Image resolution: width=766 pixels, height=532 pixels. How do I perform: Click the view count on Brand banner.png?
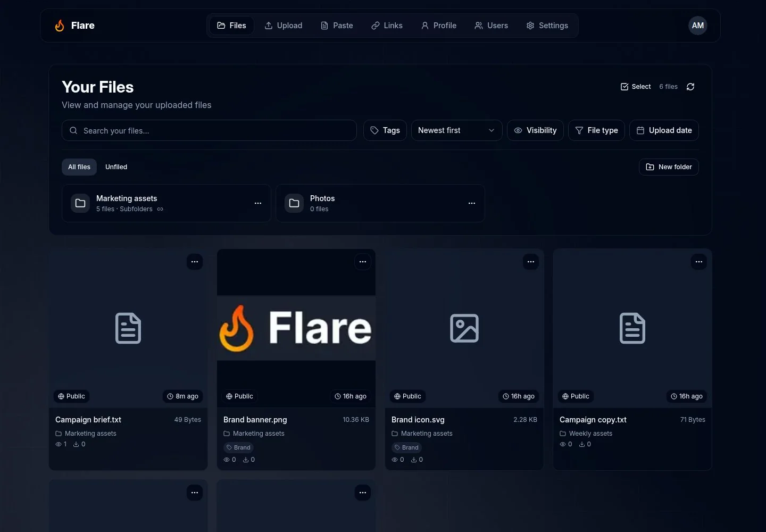pos(230,460)
